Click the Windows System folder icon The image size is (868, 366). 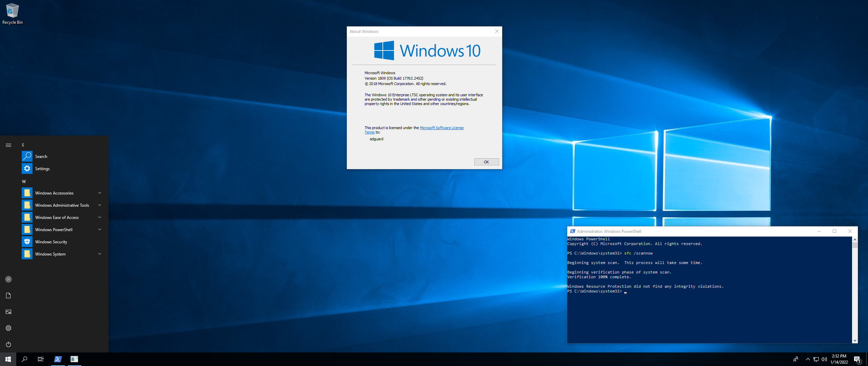coord(27,254)
